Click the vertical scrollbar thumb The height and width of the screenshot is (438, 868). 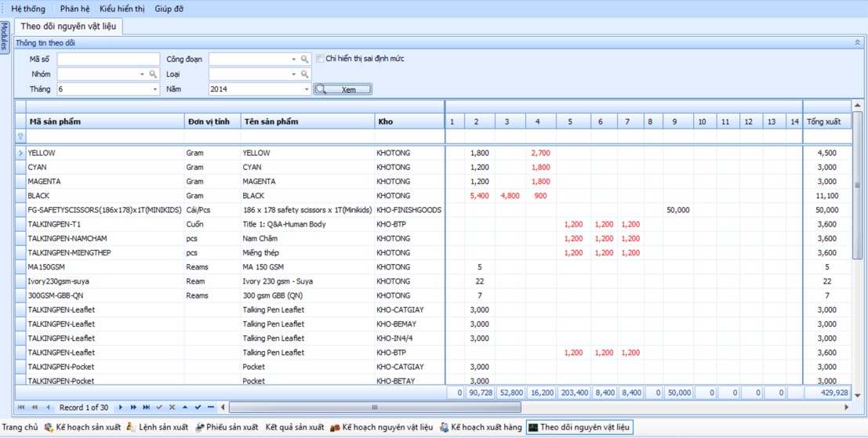coord(857,185)
